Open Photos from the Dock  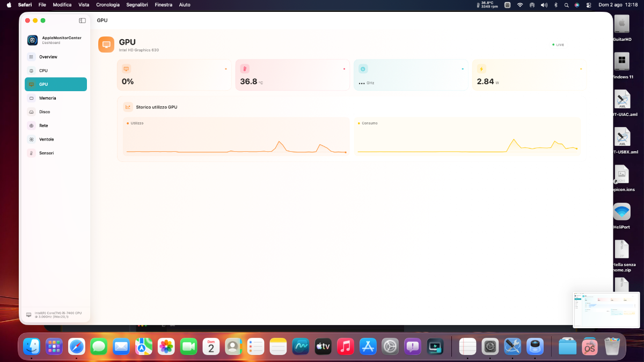(166, 346)
